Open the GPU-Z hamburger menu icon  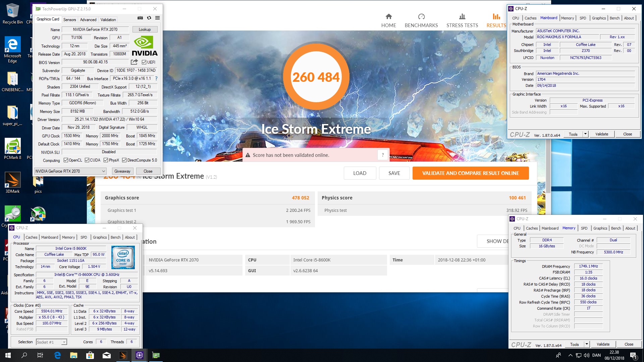click(157, 18)
